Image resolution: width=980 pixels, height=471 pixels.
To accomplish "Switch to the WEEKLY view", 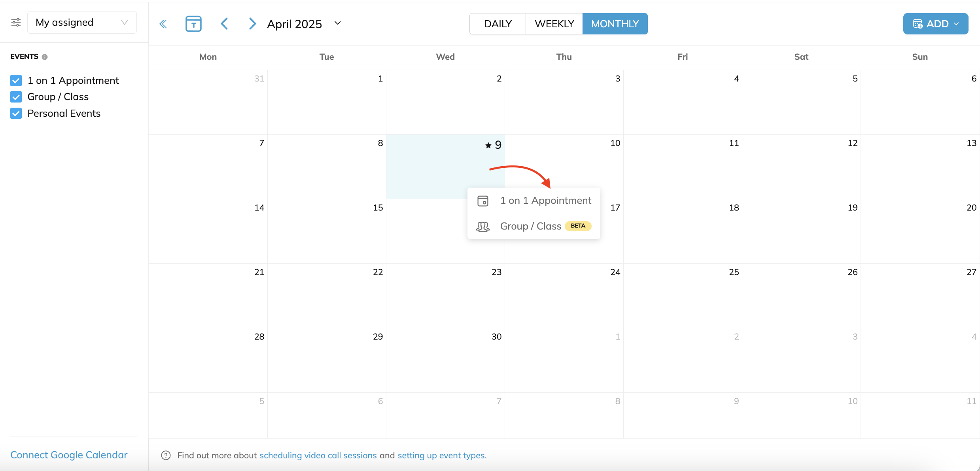I will pyautogui.click(x=554, y=23).
